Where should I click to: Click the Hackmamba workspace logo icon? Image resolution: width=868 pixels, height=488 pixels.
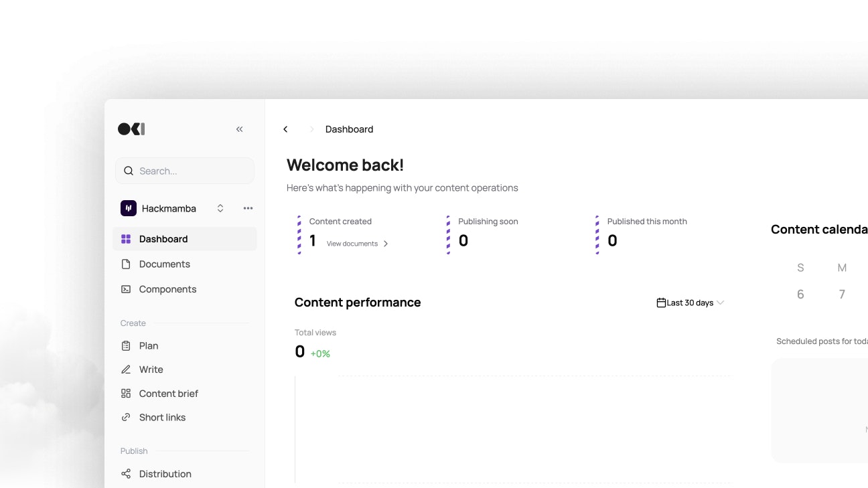[129, 208]
